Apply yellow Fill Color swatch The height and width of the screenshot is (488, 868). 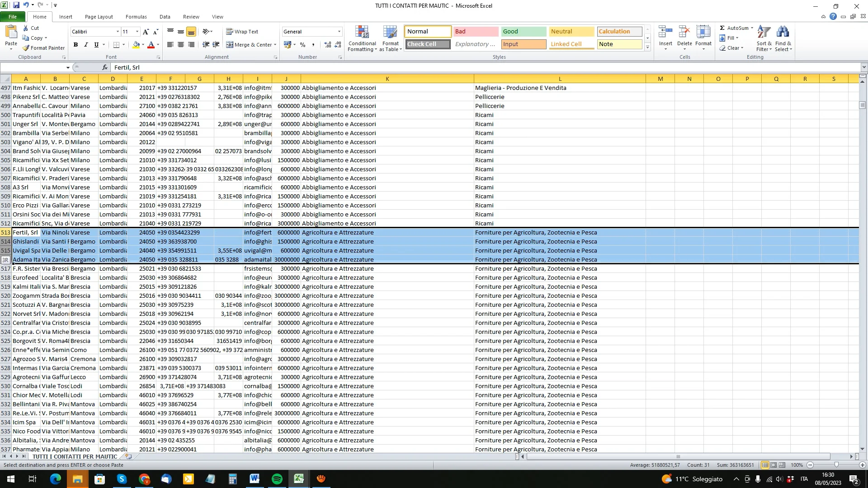tap(136, 45)
